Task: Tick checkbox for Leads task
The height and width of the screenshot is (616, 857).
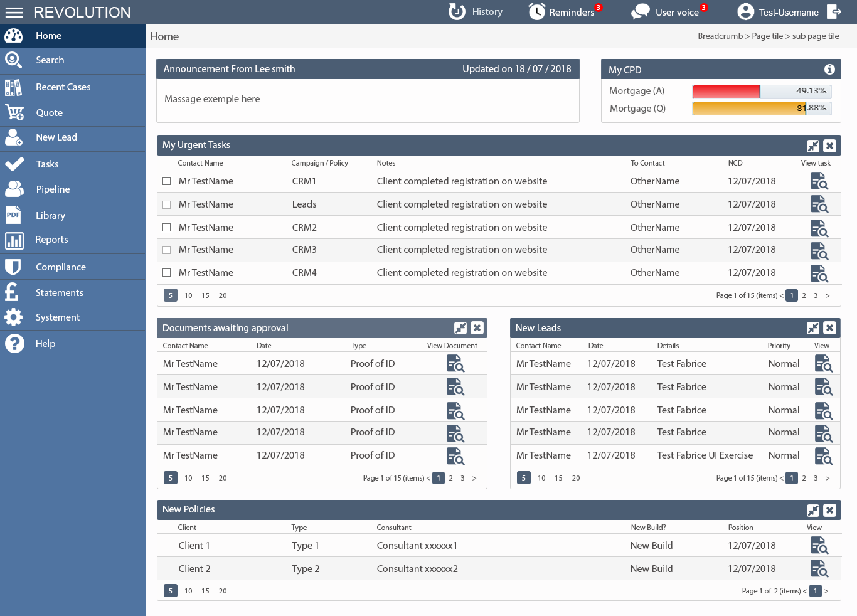Action: click(x=167, y=204)
